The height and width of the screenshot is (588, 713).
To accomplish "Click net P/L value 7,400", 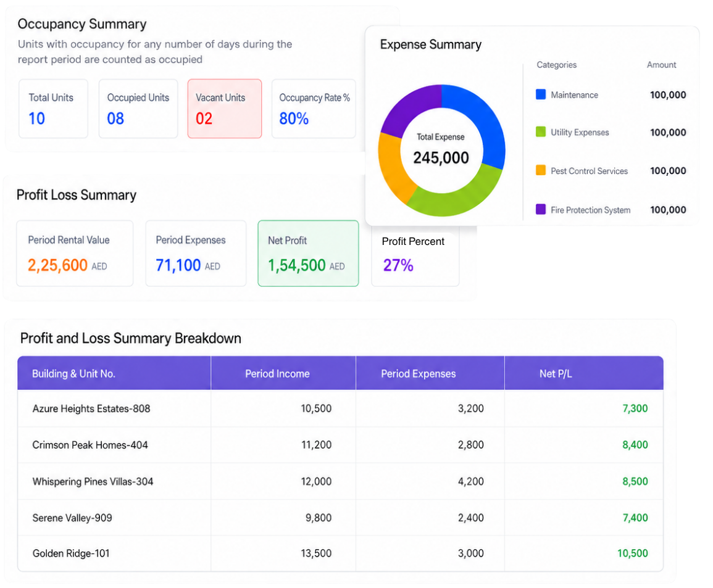I will (x=635, y=518).
